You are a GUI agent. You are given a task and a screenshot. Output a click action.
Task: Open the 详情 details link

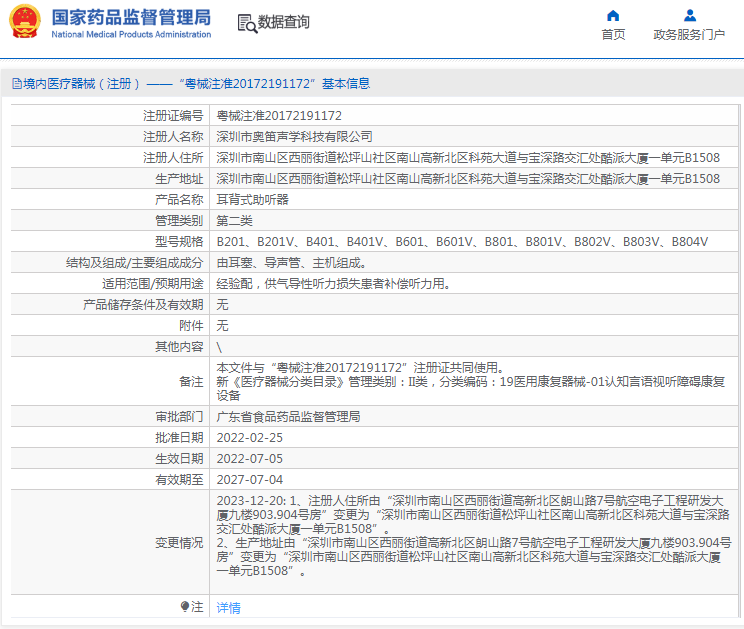coord(228,607)
